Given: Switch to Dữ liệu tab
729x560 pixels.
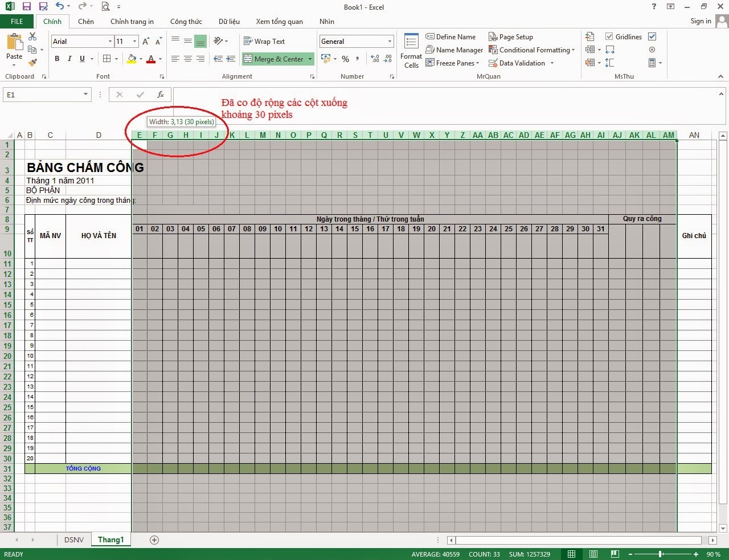Looking at the screenshot, I should click(x=229, y=22).
